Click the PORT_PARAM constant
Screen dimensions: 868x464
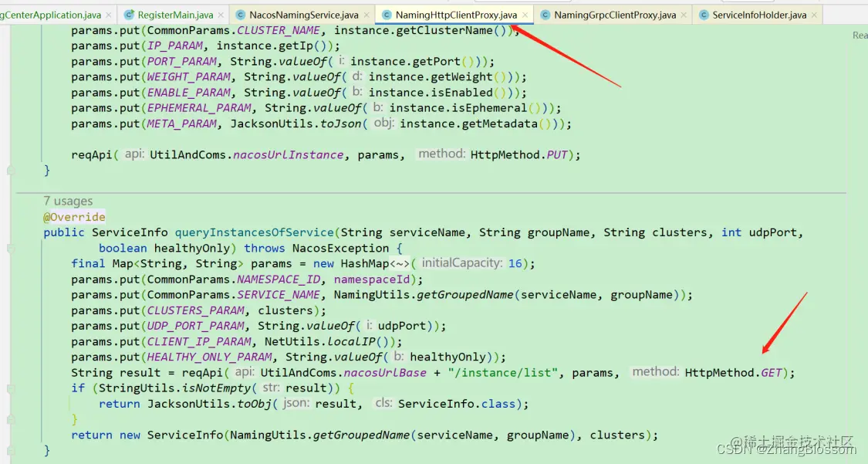pos(181,62)
